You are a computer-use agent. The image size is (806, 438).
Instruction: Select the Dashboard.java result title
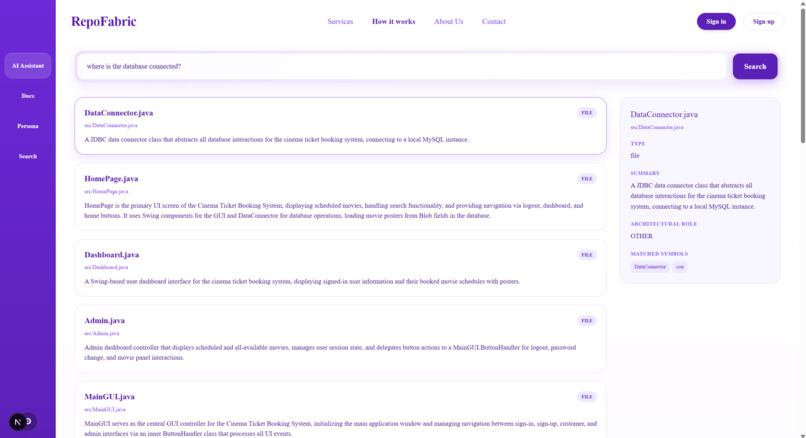click(x=112, y=255)
